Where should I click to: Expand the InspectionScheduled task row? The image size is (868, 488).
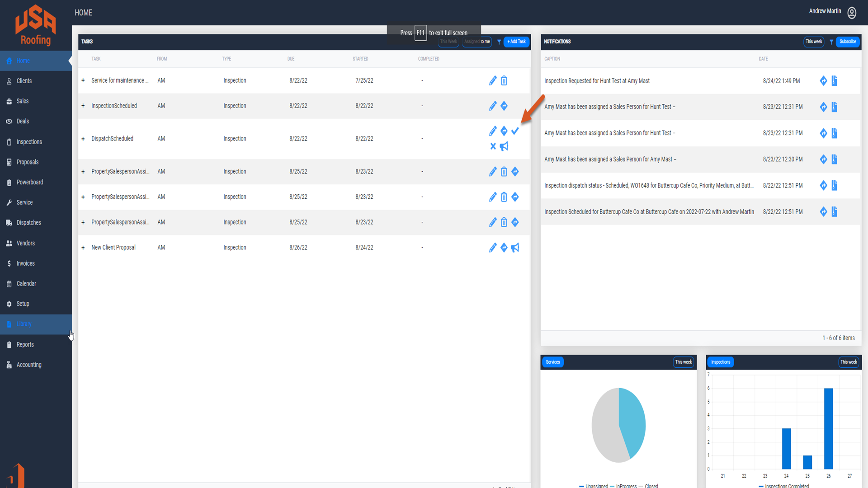tap(83, 106)
